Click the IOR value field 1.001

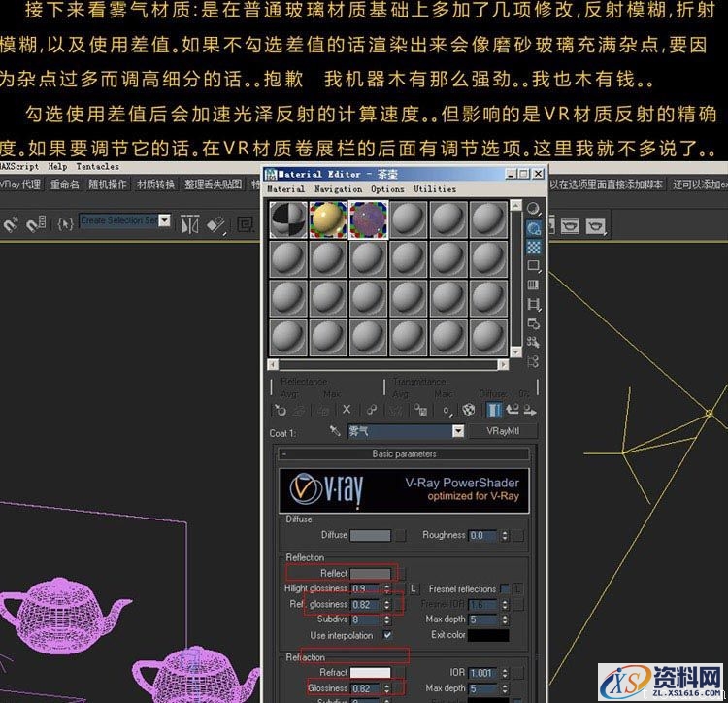pyautogui.click(x=483, y=673)
